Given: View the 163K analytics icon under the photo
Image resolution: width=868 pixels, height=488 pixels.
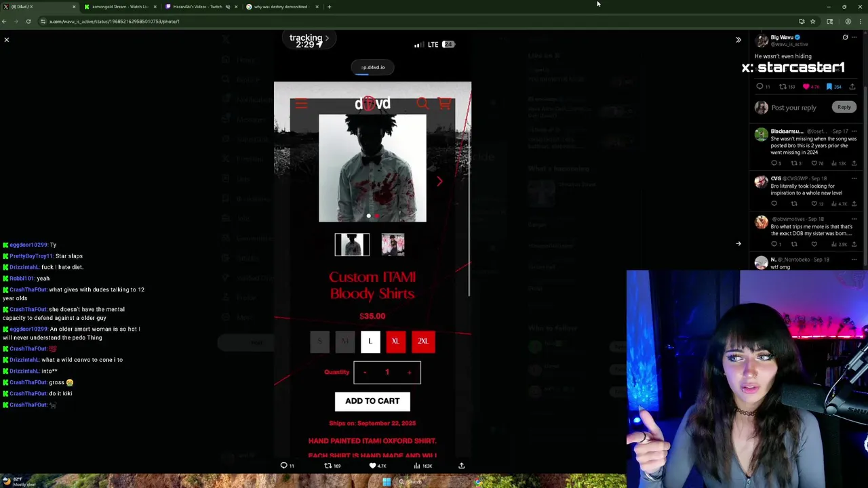Looking at the screenshot, I should click(x=417, y=466).
